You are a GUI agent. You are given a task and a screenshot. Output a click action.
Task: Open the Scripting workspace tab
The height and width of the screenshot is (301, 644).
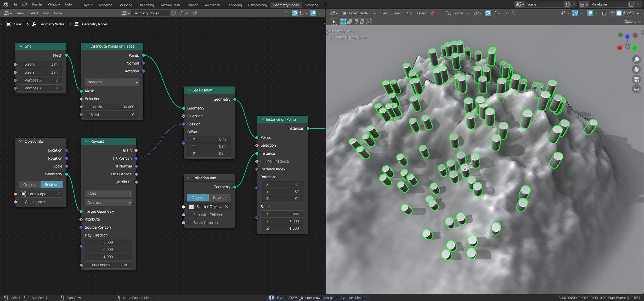[x=311, y=4]
